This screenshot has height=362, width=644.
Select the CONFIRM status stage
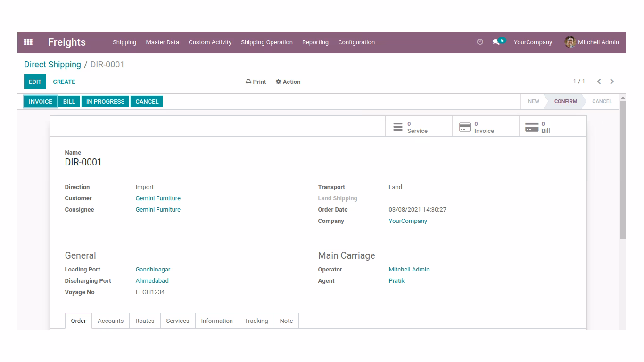click(565, 101)
